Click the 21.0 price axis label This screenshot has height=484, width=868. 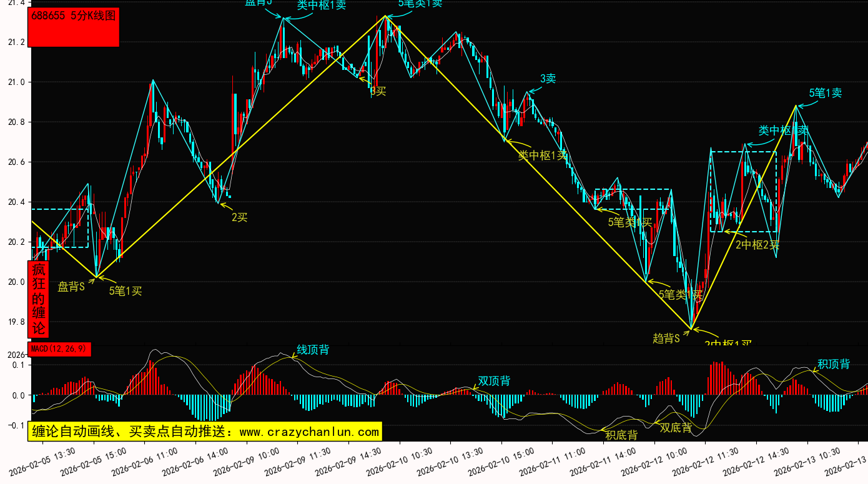[16, 82]
